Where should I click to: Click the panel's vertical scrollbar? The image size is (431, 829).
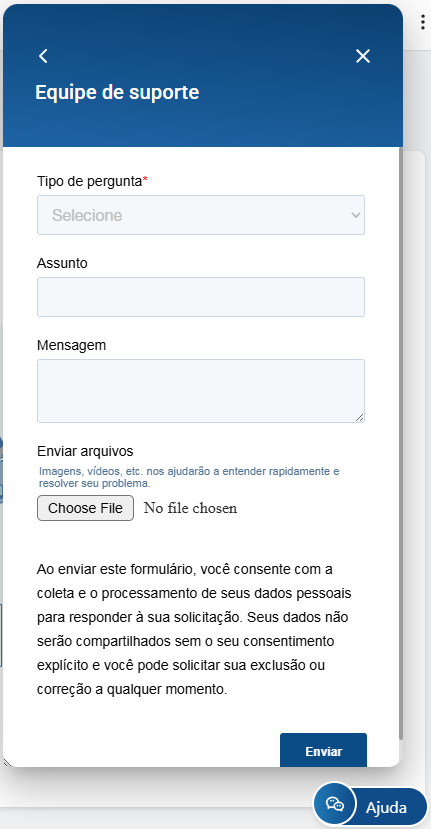tap(401, 444)
